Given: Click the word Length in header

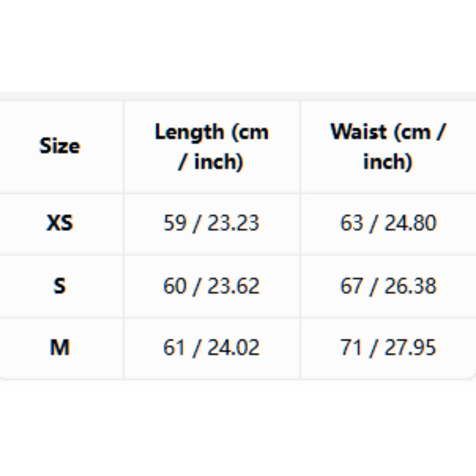Looking at the screenshot, I should tap(190, 133).
